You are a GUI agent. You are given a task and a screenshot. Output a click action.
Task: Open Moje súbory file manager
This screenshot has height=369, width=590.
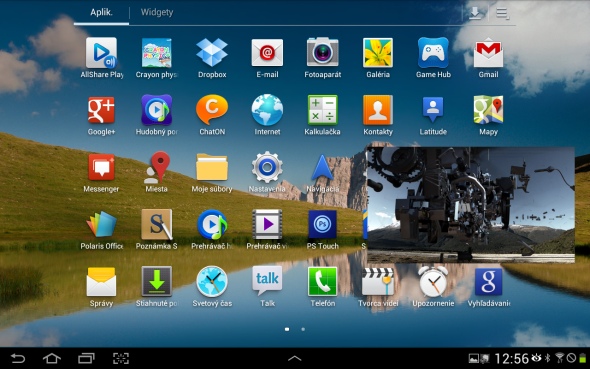pos(212,167)
